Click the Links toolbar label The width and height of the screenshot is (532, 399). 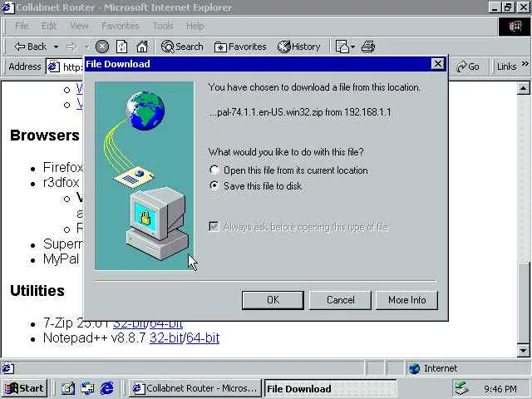click(506, 66)
